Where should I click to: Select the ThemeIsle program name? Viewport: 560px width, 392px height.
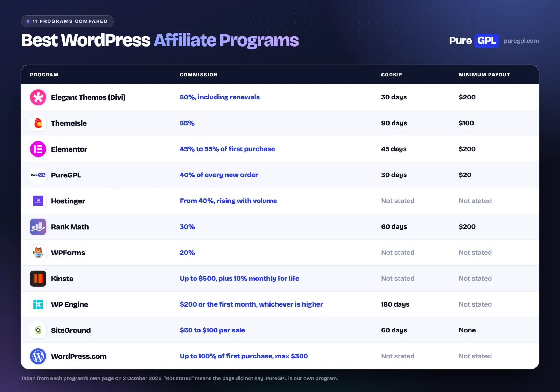coord(69,123)
